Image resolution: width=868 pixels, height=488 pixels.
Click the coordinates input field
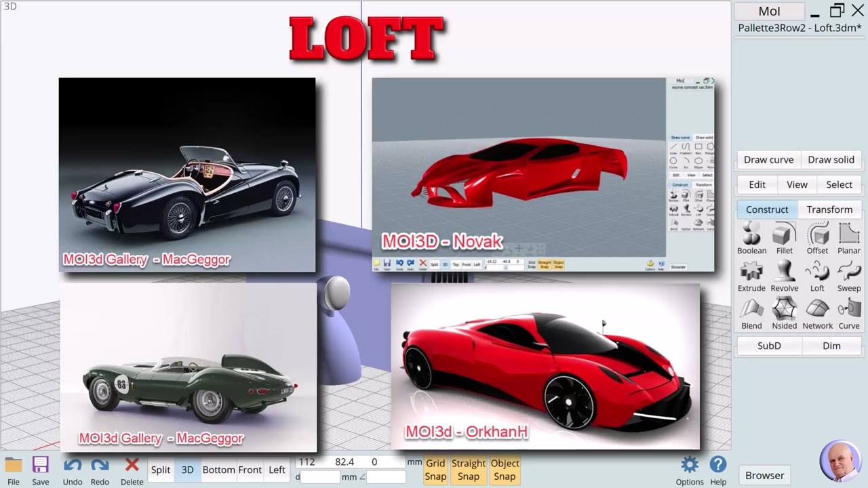(x=351, y=462)
